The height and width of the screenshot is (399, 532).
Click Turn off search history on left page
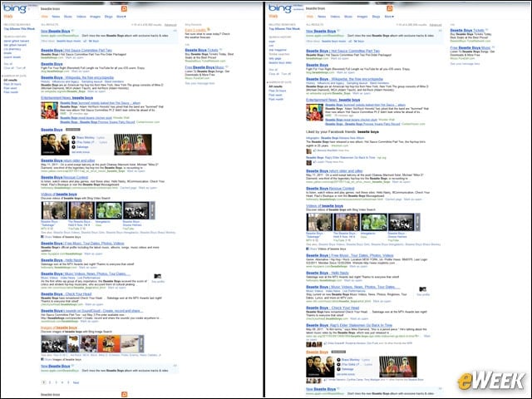(21, 68)
